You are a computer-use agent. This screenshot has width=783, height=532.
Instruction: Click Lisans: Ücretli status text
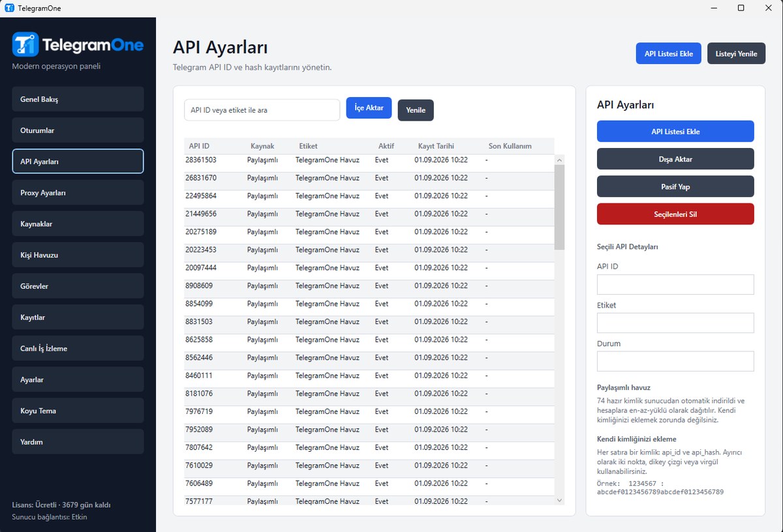[x=61, y=505]
